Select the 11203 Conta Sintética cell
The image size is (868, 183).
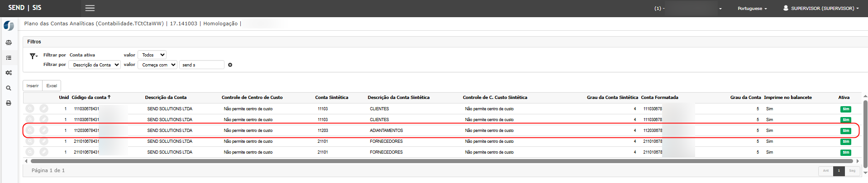[323, 131]
